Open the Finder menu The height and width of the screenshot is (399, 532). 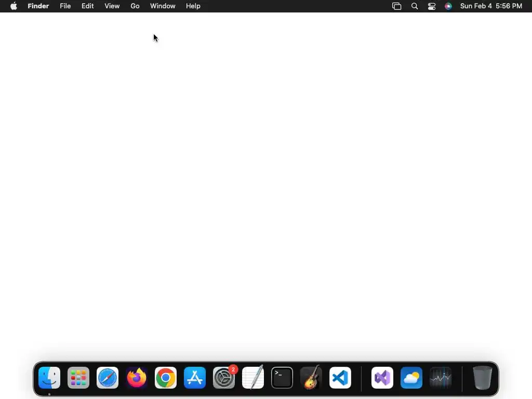pos(38,6)
